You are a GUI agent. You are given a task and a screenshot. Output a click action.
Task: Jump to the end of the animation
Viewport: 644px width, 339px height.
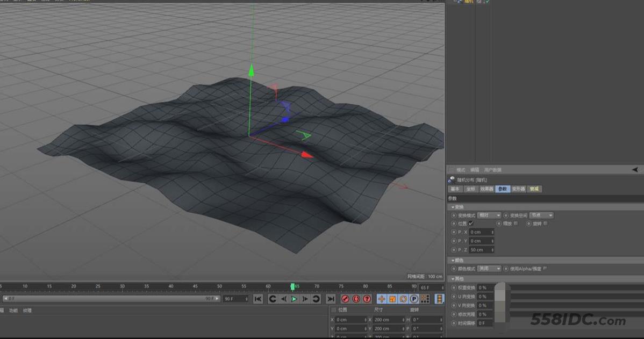tap(331, 299)
